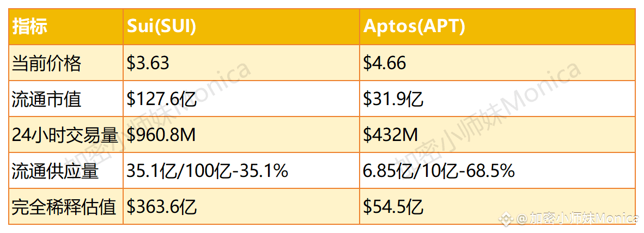Click the 当前价格 row label

click(x=66, y=63)
